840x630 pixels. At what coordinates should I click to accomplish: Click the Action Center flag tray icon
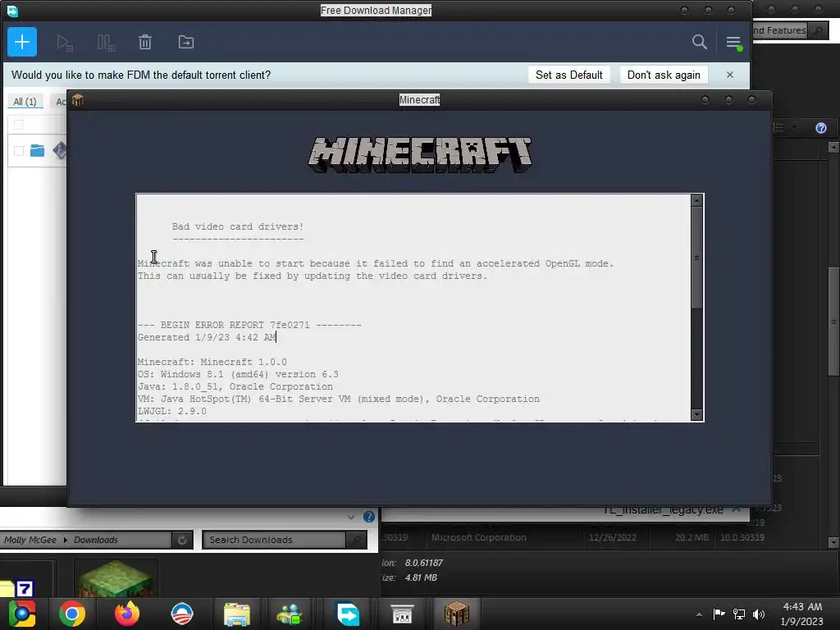[719, 614]
